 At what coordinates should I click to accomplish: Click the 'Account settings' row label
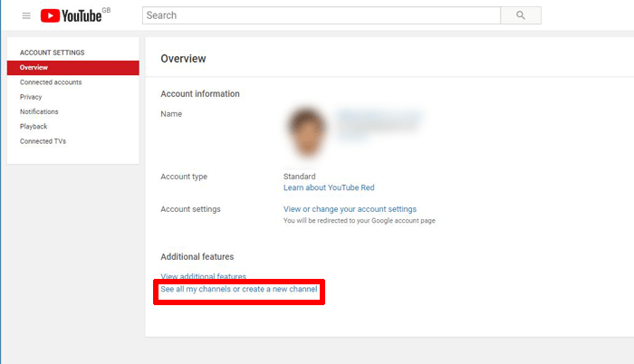coord(190,209)
